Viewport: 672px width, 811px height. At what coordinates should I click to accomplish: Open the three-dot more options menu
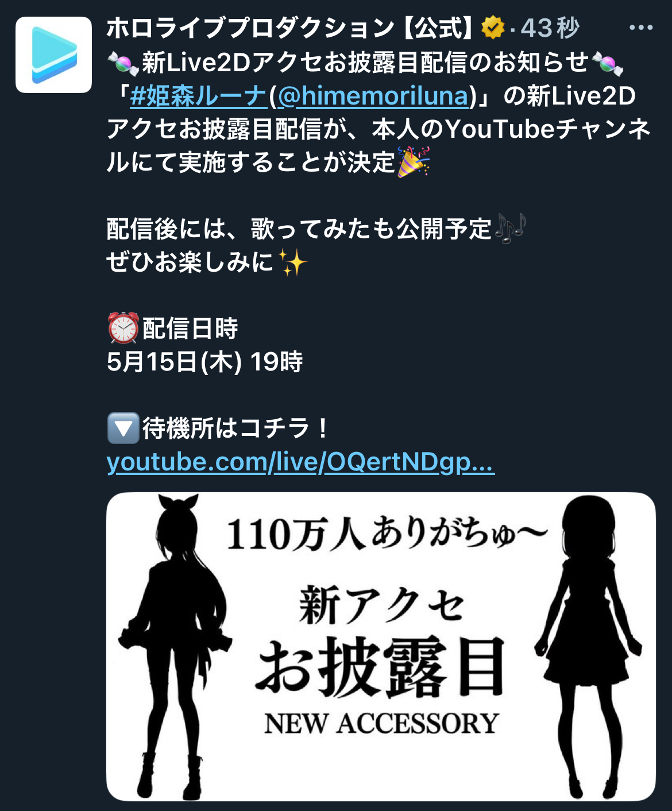[x=641, y=28]
